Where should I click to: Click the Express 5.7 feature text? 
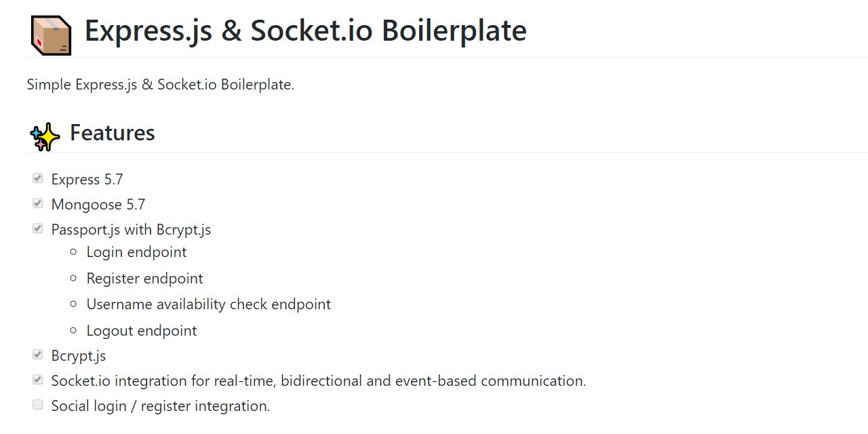pos(87,180)
